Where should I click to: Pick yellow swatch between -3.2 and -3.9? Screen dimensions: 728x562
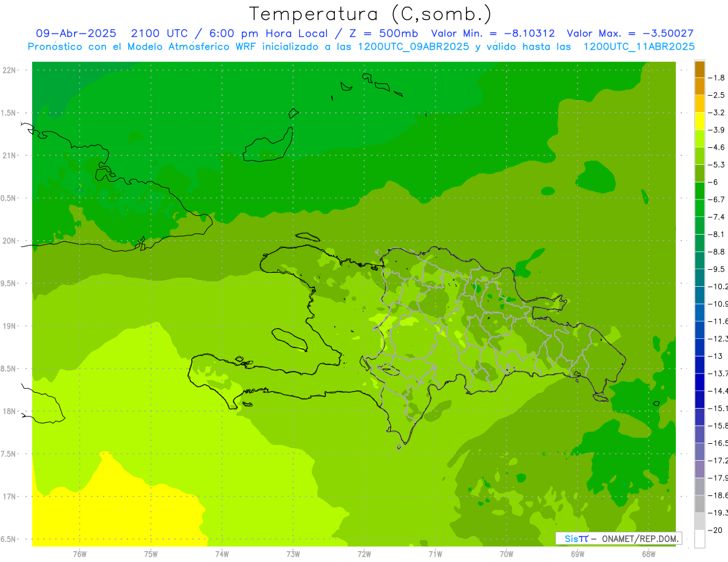699,121
